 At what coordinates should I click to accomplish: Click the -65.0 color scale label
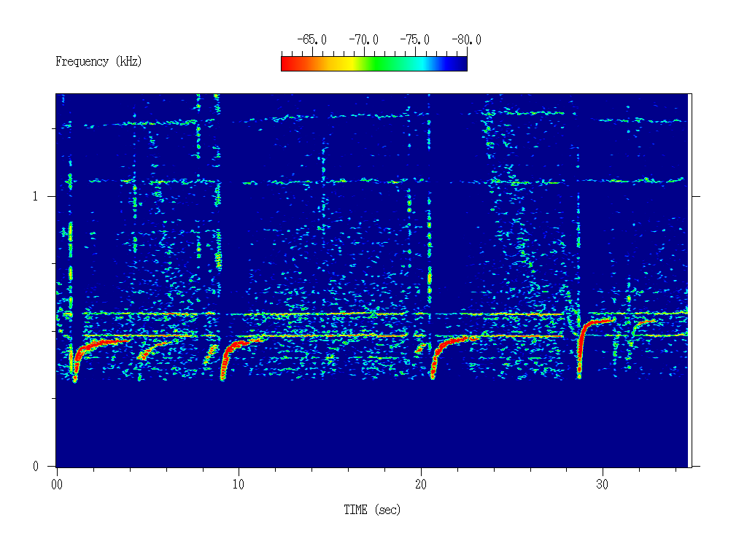pyautogui.click(x=311, y=40)
